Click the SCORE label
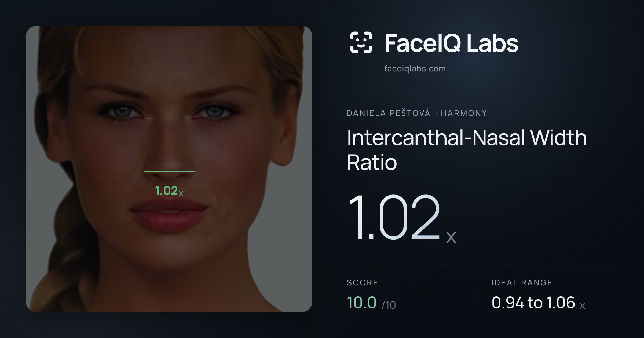Viewport: 644px width, 338px height. (362, 282)
